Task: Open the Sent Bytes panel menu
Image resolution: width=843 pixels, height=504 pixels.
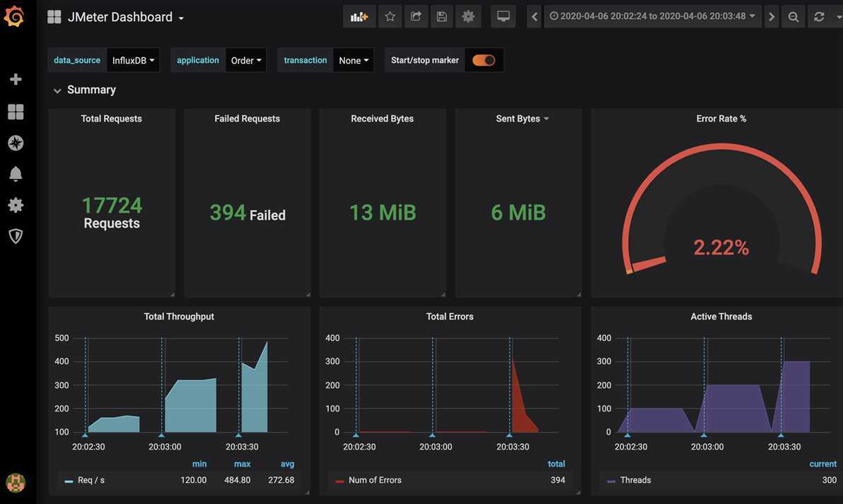Action: point(546,119)
